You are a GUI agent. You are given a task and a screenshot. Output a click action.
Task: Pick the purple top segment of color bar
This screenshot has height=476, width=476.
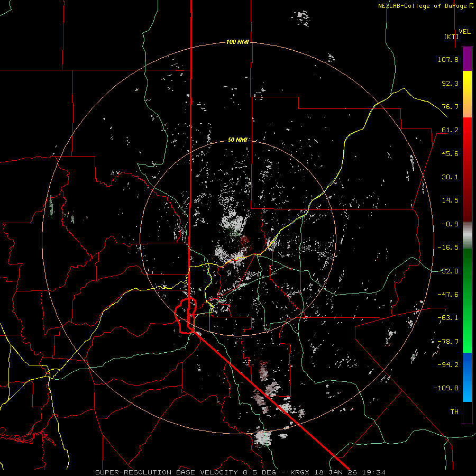tap(467, 59)
